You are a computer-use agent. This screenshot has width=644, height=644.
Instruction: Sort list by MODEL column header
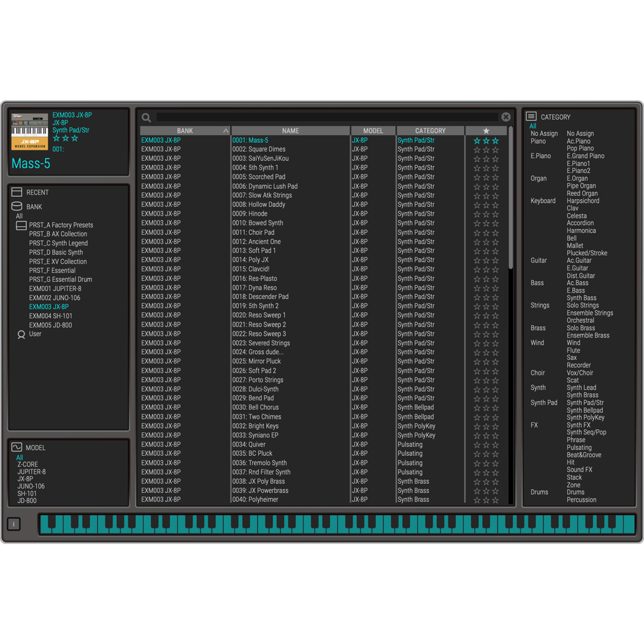coord(373,130)
